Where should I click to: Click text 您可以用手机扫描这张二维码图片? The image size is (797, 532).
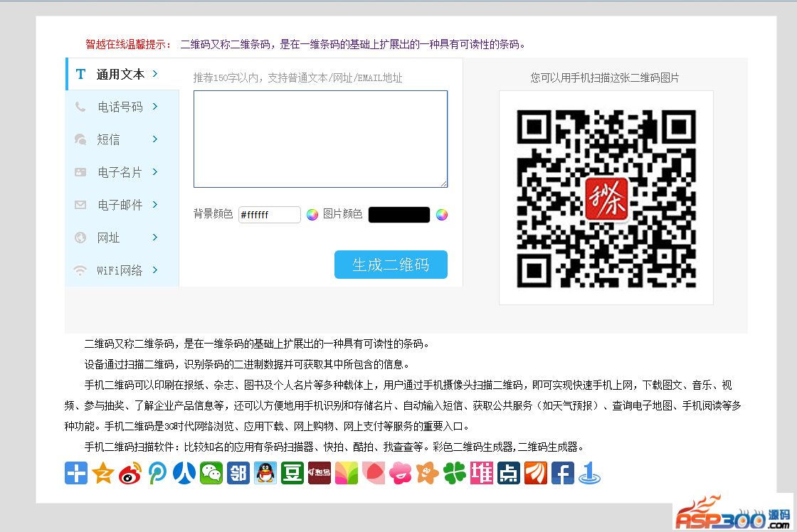coord(605,78)
